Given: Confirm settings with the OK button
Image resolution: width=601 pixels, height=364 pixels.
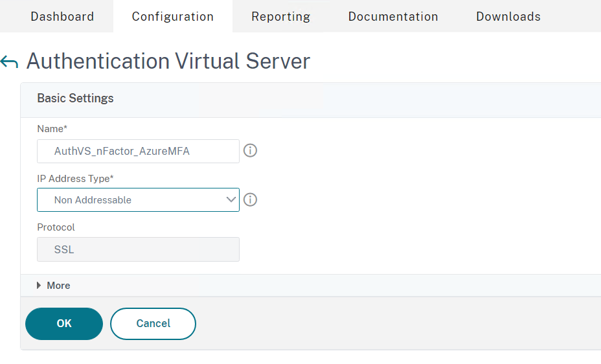Looking at the screenshot, I should pyautogui.click(x=64, y=324).
